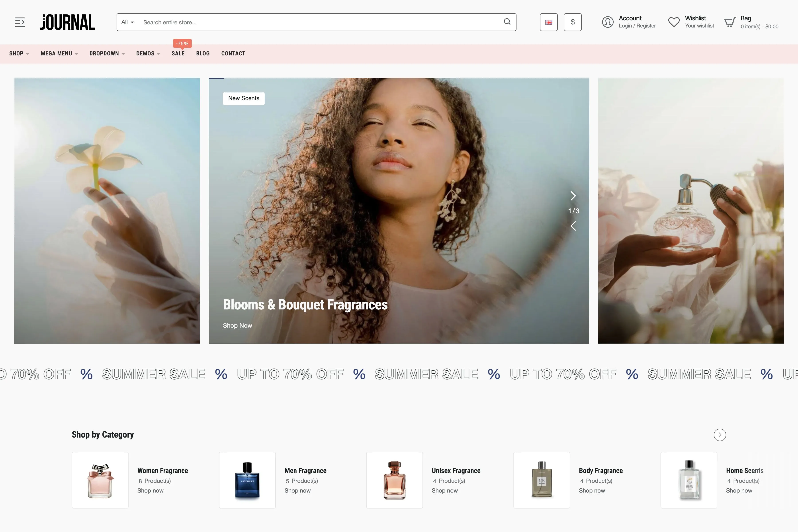This screenshot has height=532, width=798.
Task: Open the SALE menu item
Action: (x=178, y=54)
